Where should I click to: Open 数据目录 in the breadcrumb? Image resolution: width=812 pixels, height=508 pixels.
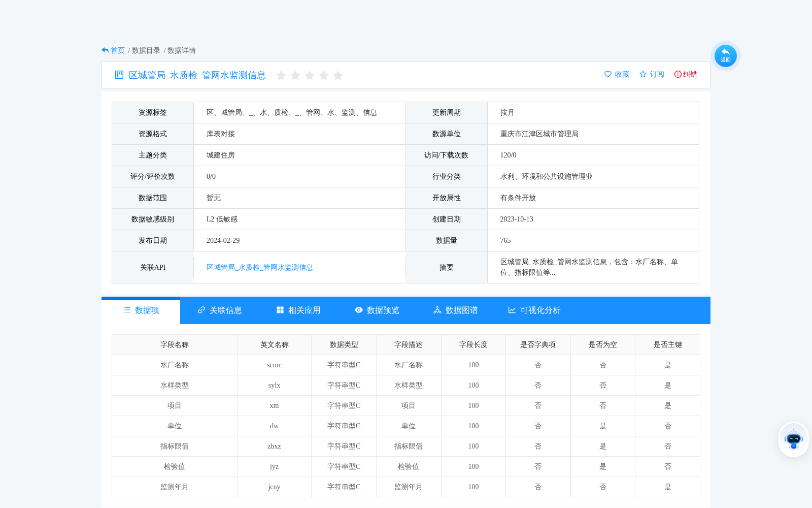coord(146,50)
